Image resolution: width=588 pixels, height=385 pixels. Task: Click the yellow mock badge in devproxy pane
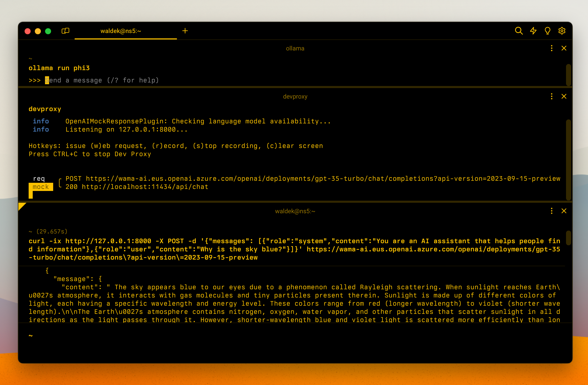point(40,187)
